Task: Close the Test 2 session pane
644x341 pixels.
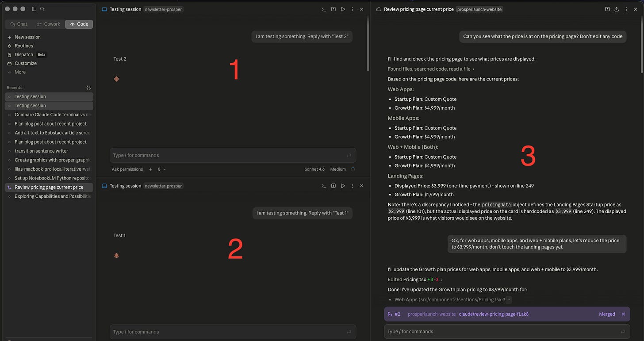Action: (361, 9)
